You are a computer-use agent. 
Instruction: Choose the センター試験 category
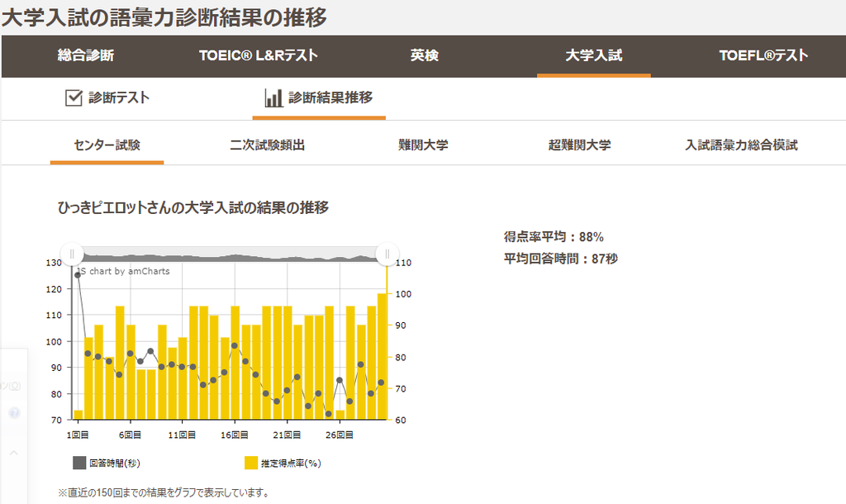pyautogui.click(x=107, y=145)
